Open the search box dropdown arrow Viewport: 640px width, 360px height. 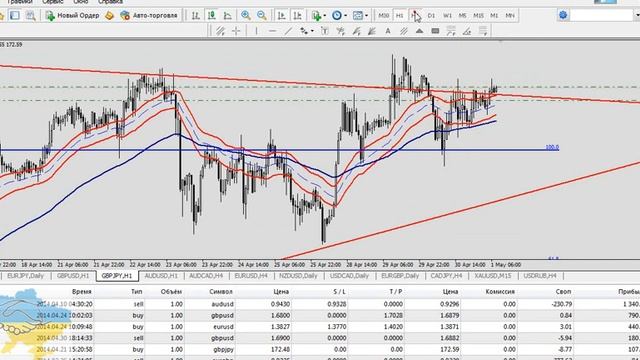pos(637,16)
